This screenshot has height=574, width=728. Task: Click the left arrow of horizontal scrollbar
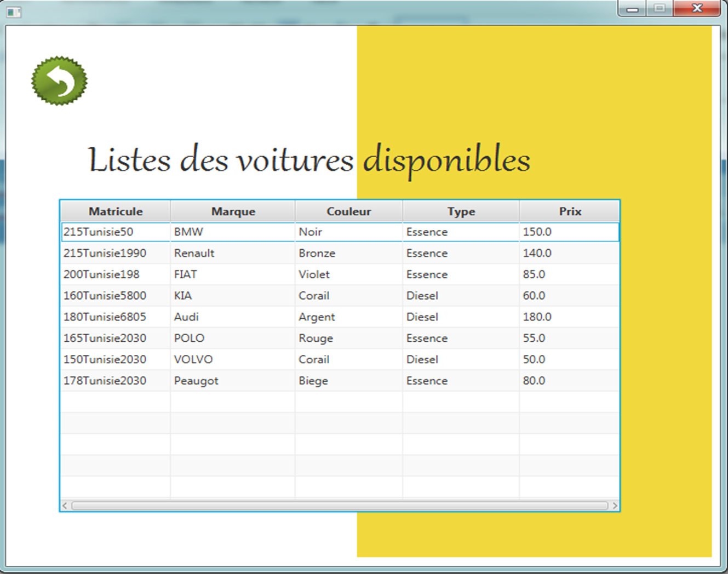[64, 504]
